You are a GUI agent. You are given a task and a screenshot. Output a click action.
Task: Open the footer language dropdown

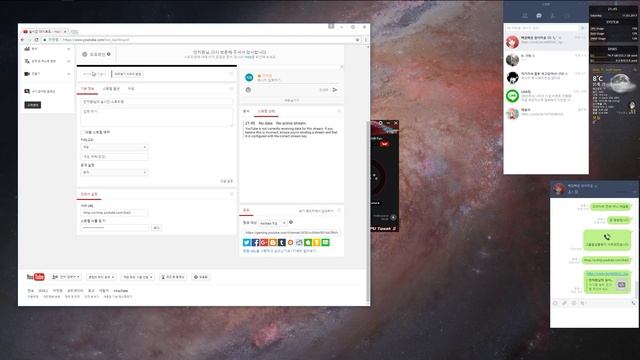[x=66, y=277]
